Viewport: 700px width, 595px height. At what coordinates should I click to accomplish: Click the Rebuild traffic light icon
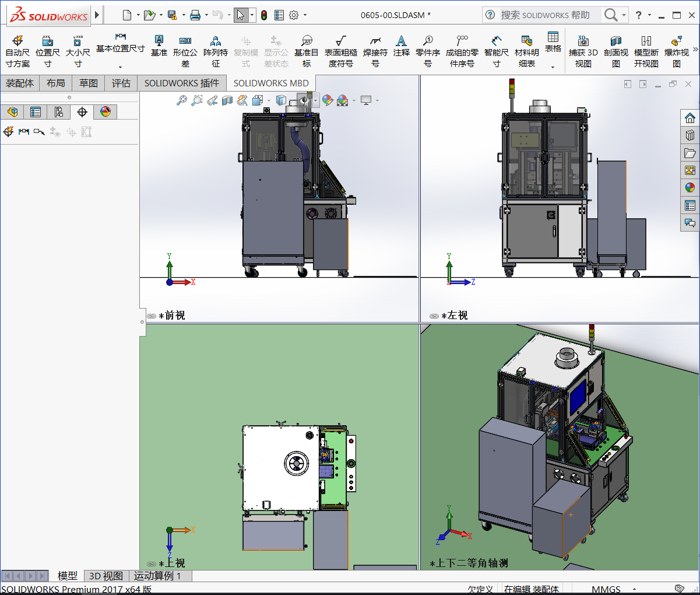tap(264, 15)
